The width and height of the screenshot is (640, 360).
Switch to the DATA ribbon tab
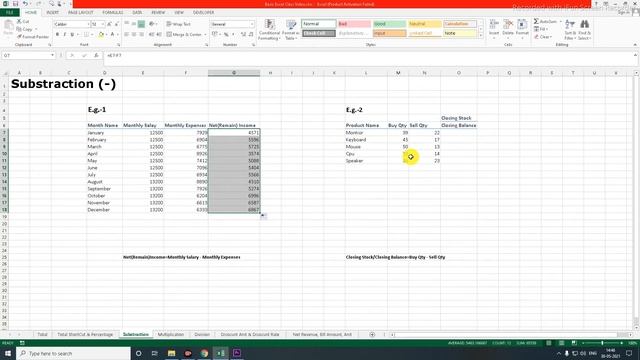[x=137, y=13]
